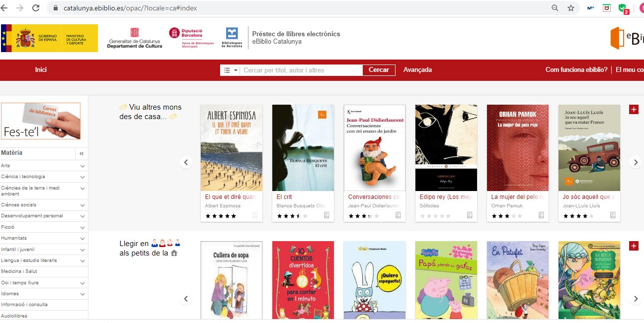Expand the Ciènces socials category
This screenshot has width=644, height=323.
(82, 205)
